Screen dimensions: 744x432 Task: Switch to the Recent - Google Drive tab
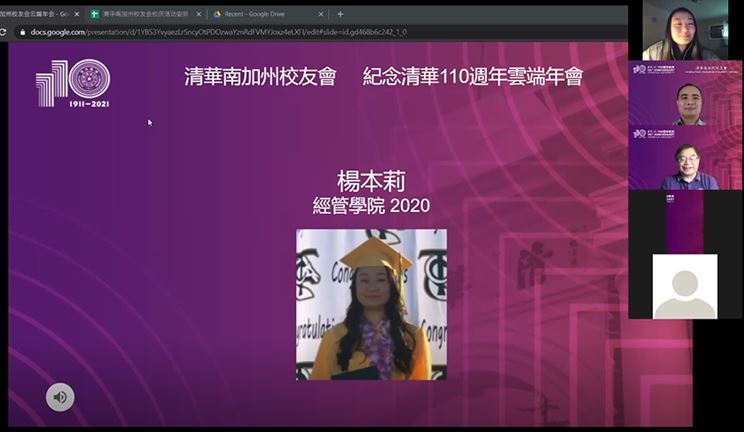tap(269, 14)
